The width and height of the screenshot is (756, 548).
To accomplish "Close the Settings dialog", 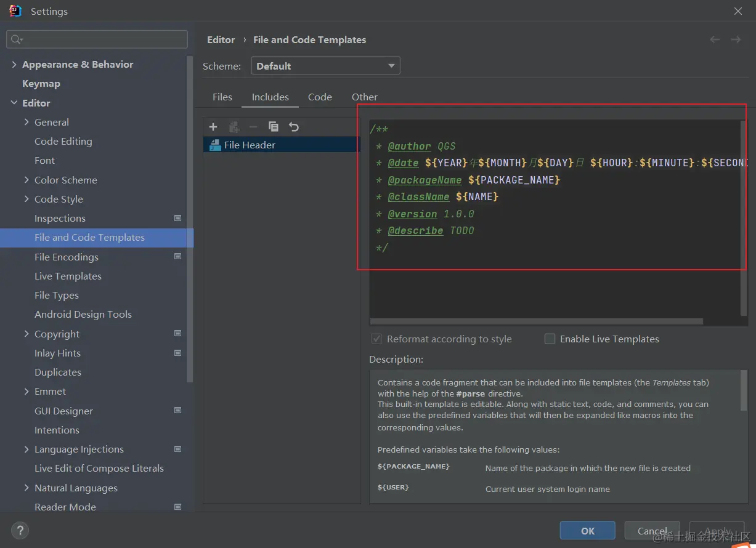I will pyautogui.click(x=738, y=11).
